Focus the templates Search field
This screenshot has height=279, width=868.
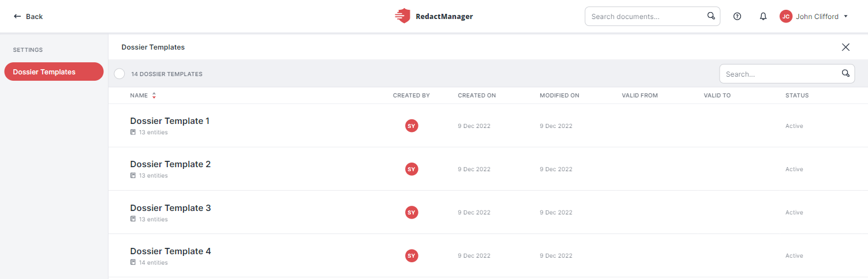pyautogui.click(x=787, y=74)
